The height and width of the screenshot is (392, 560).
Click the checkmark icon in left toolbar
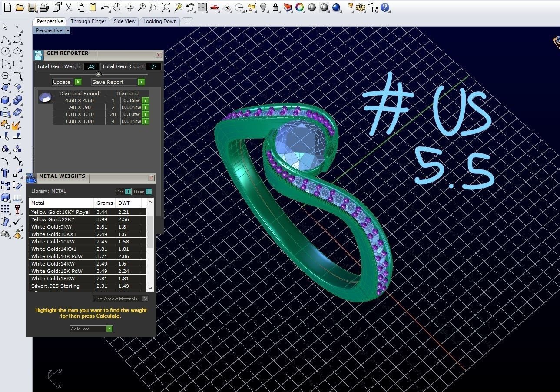point(17,222)
